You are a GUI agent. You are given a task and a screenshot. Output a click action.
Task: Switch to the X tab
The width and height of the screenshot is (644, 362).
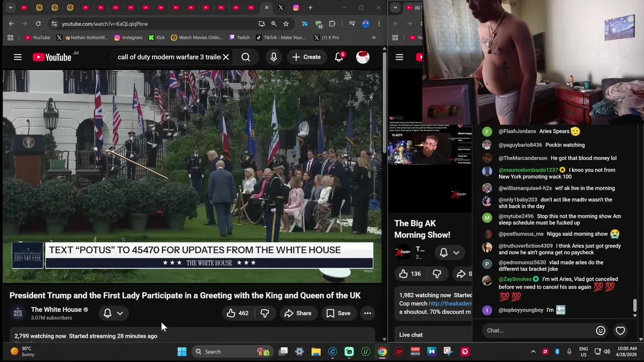(281, 8)
